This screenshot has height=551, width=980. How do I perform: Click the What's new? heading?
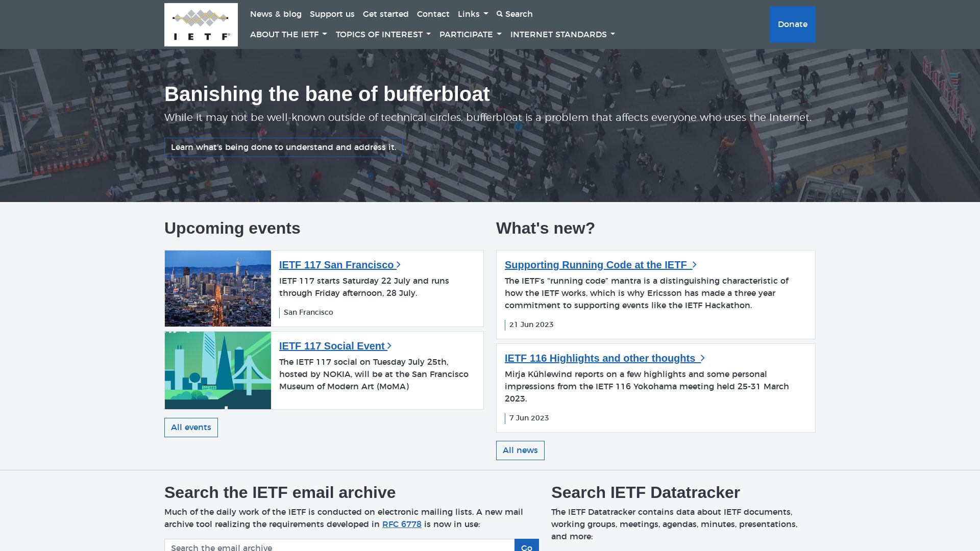click(x=546, y=228)
